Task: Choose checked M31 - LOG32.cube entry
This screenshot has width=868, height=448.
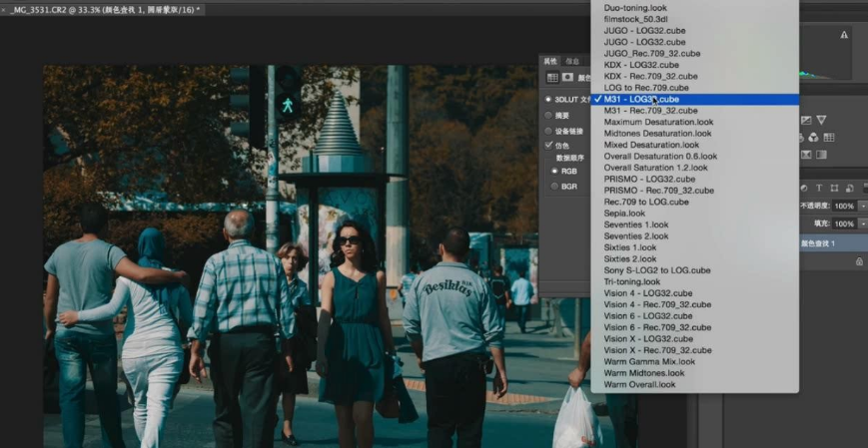Action: [x=695, y=100]
